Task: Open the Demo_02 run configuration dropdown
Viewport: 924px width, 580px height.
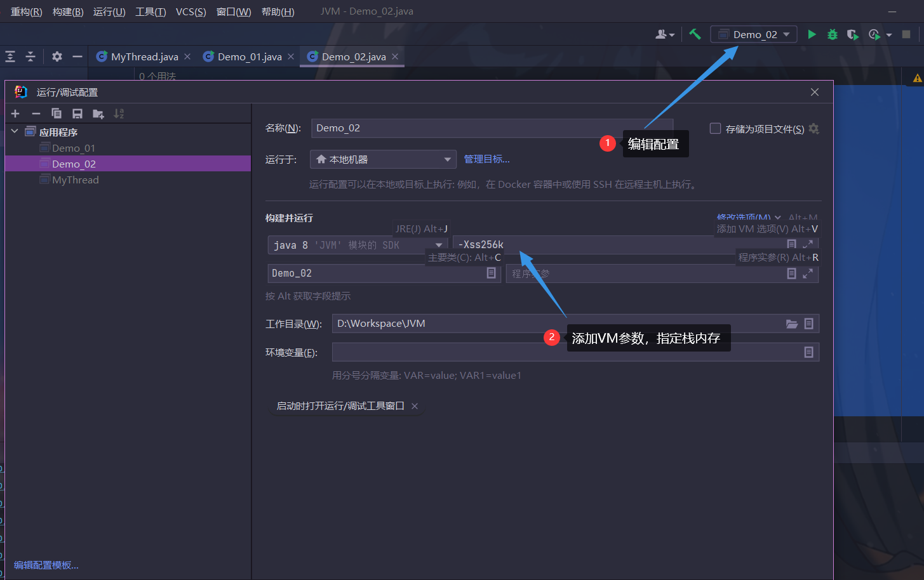Action: pyautogui.click(x=754, y=34)
